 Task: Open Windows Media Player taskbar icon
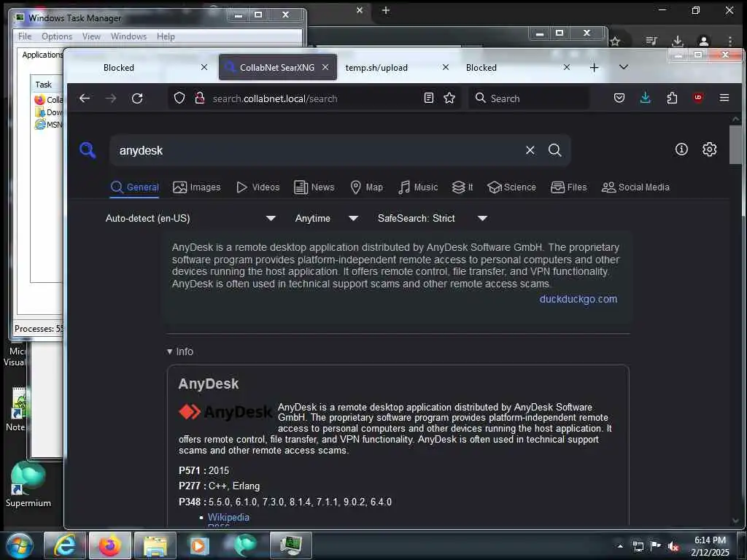tap(199, 545)
